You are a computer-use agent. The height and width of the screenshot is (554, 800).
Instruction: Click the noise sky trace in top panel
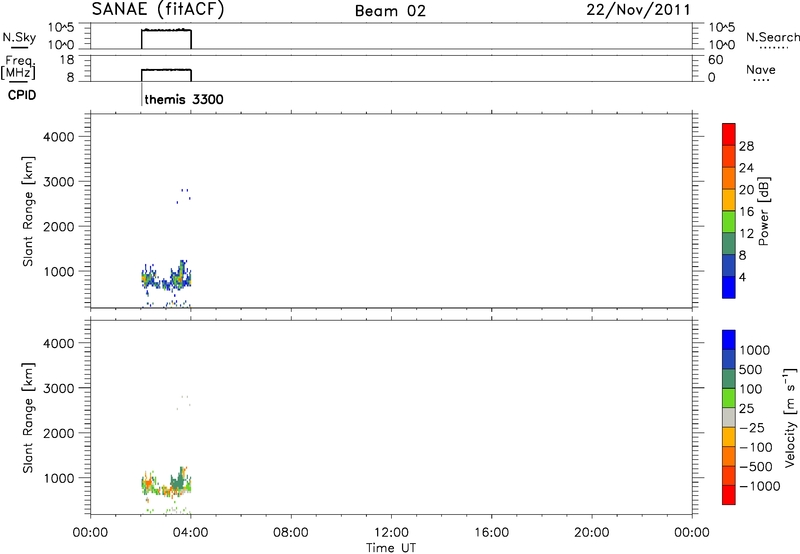click(166, 30)
